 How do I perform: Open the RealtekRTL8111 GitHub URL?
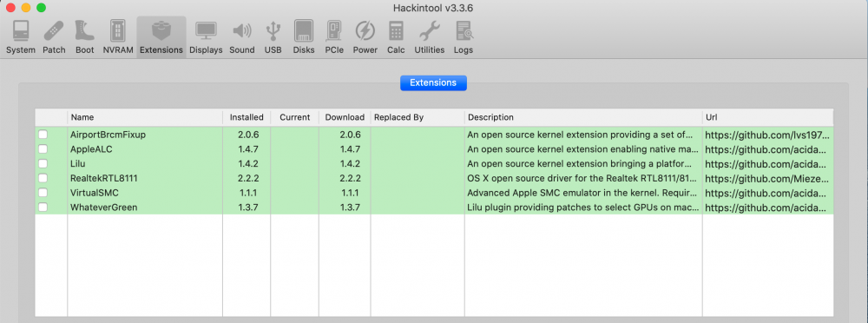[x=767, y=178]
